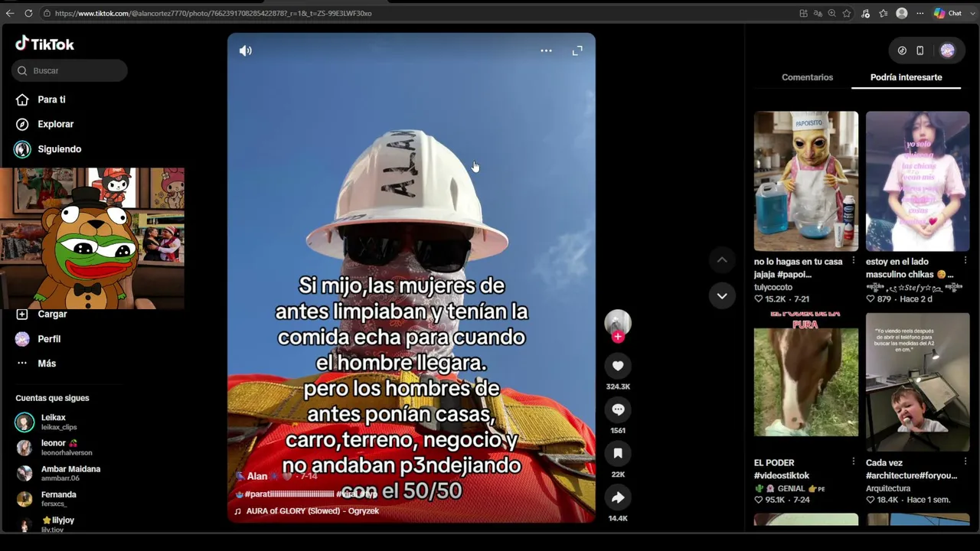
Task: Open the three-dot options on the video
Action: pos(546,51)
